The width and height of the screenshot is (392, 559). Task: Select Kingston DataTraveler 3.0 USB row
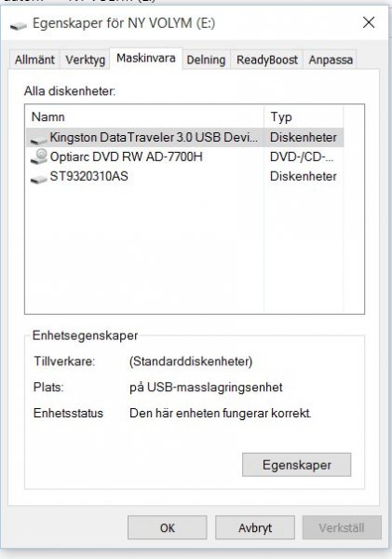[184, 137]
